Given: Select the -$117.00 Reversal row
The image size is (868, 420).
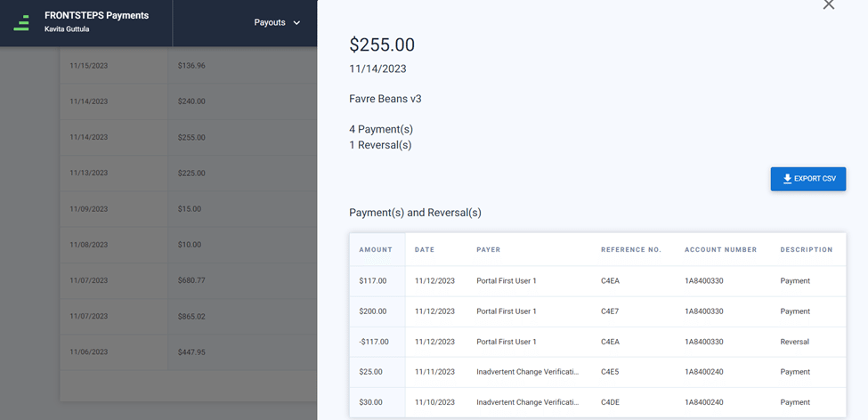Looking at the screenshot, I should click(598, 342).
